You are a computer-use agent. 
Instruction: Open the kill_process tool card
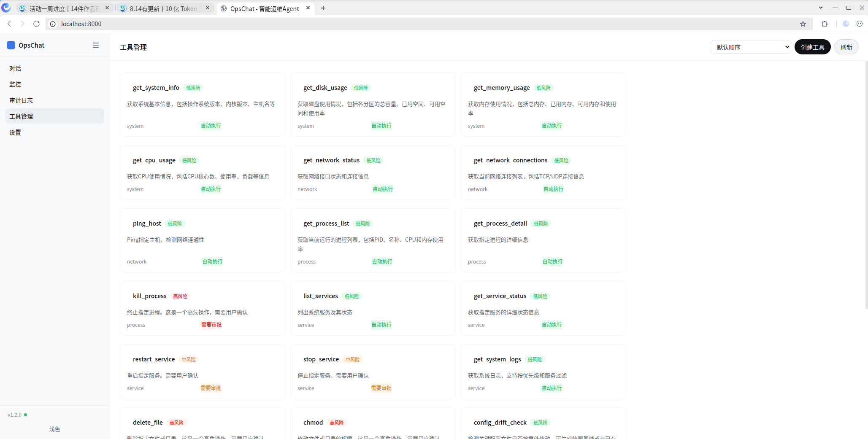pos(203,308)
